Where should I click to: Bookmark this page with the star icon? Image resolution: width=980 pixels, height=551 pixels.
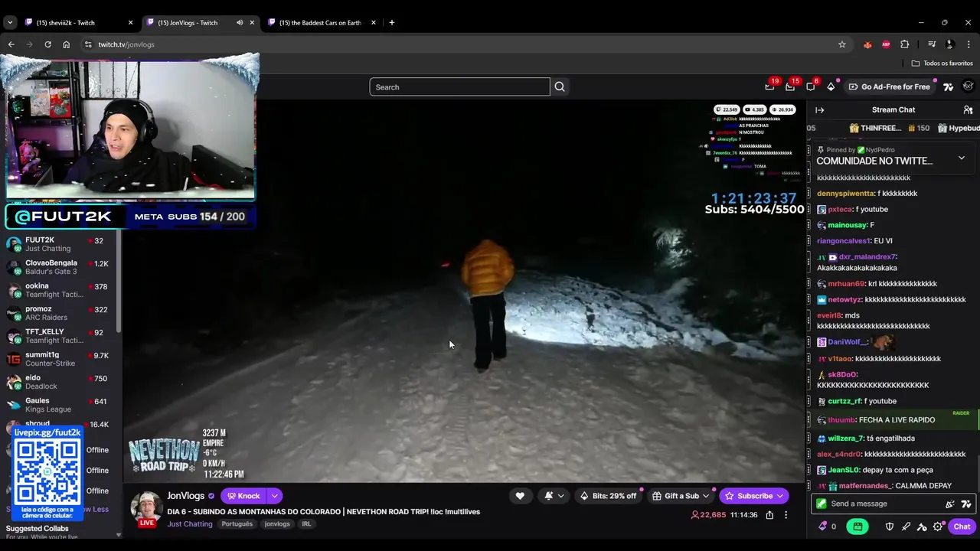[842, 44]
